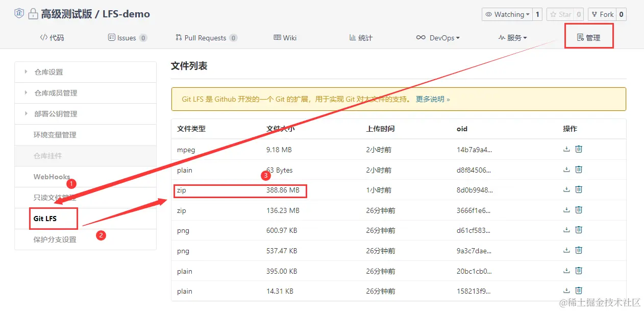644x311 pixels.
Task: Select Git LFS in sidebar
Action: (85, 219)
